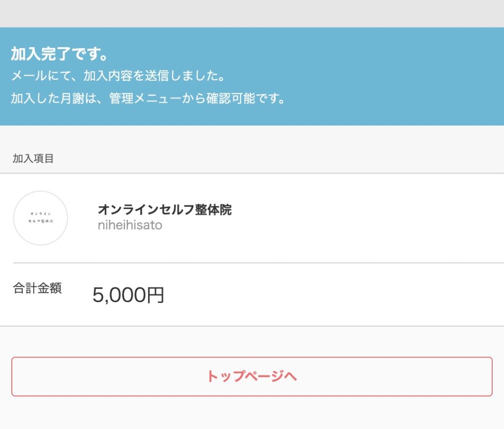The image size is (504, 429).
Task: Click the メールにて、加入内容を送信しました。 message
Action: click(118, 76)
